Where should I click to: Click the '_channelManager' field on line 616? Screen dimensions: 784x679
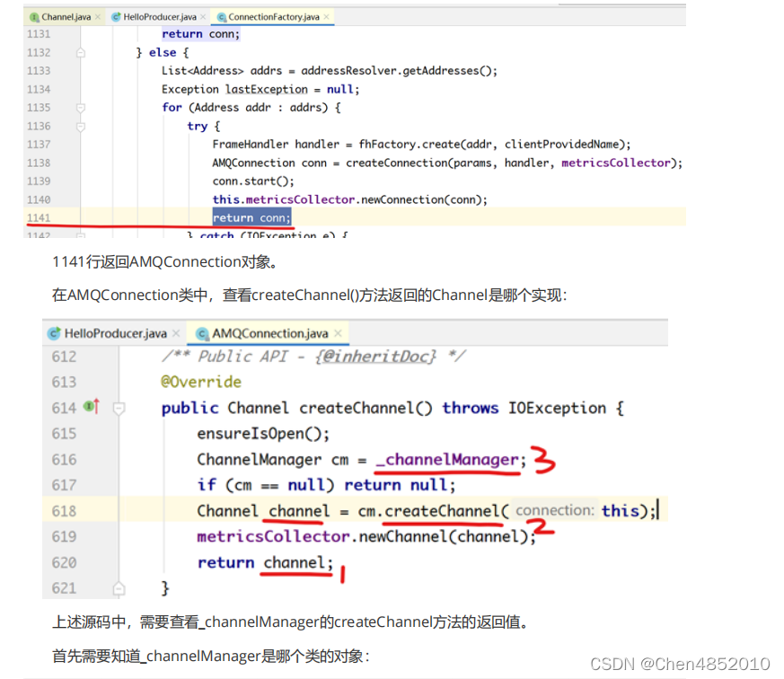447,460
